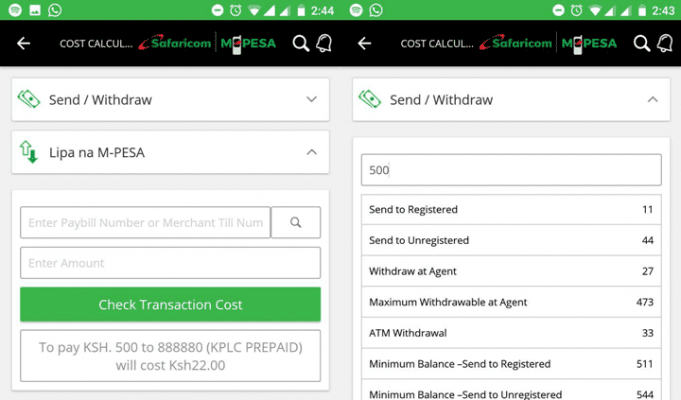The width and height of the screenshot is (681, 400).
Task: Tap KPLC PREPAID cost result message
Action: (x=170, y=356)
